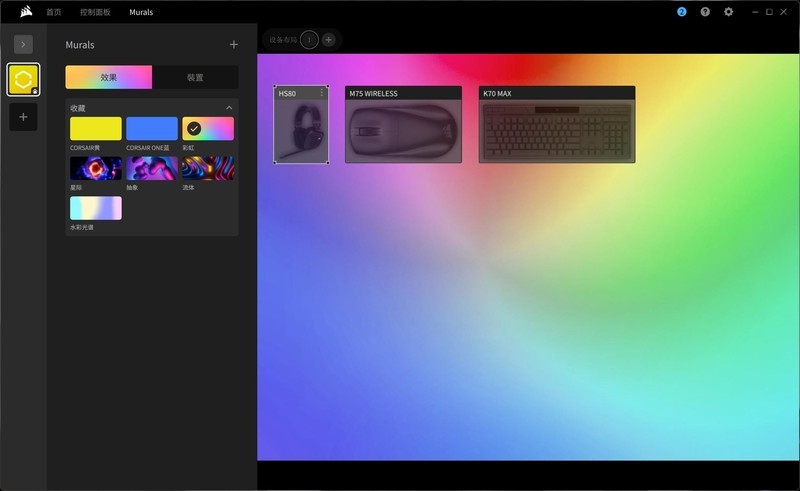
Task: Expand the left sidebar with arrow button
Action: point(23,44)
